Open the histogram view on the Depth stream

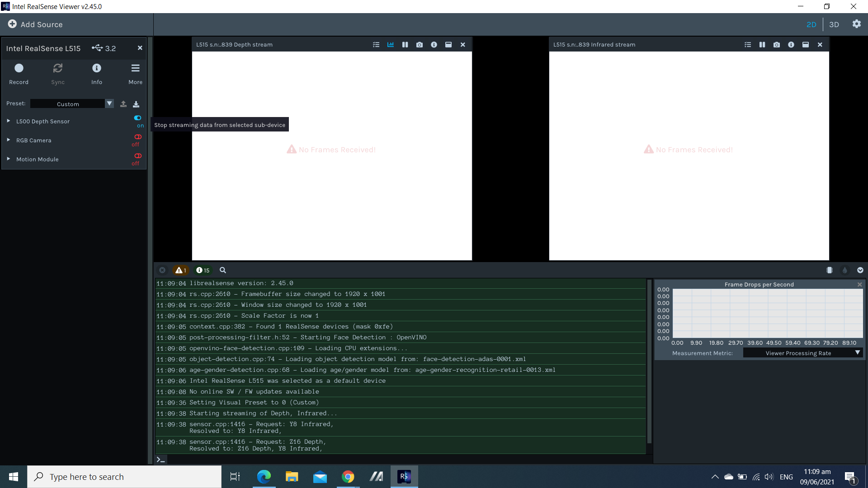click(x=390, y=44)
